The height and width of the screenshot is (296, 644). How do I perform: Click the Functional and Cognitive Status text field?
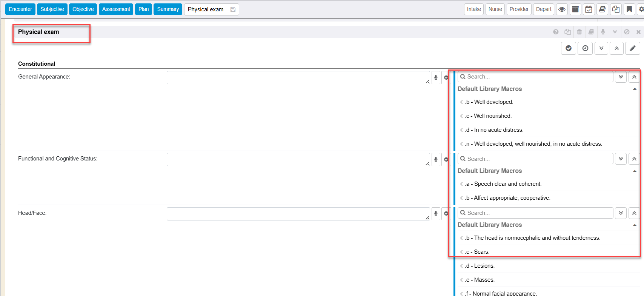[x=298, y=159]
